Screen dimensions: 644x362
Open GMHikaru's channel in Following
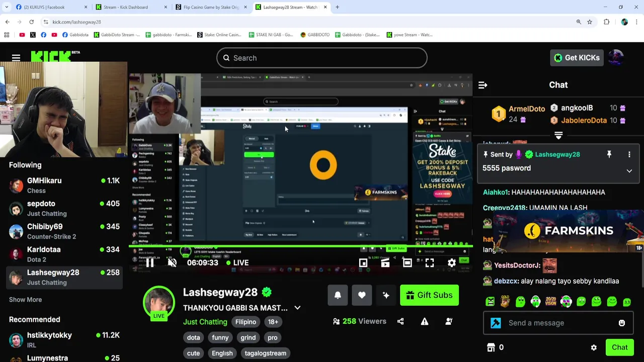point(64,185)
